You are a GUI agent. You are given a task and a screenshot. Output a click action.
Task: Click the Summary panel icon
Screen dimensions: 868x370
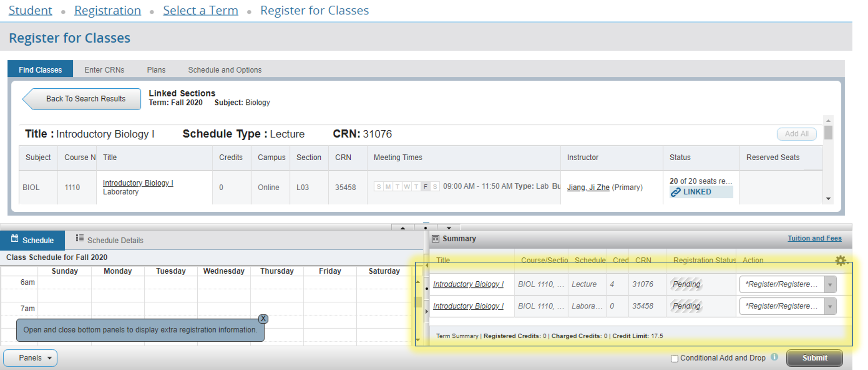[435, 239]
